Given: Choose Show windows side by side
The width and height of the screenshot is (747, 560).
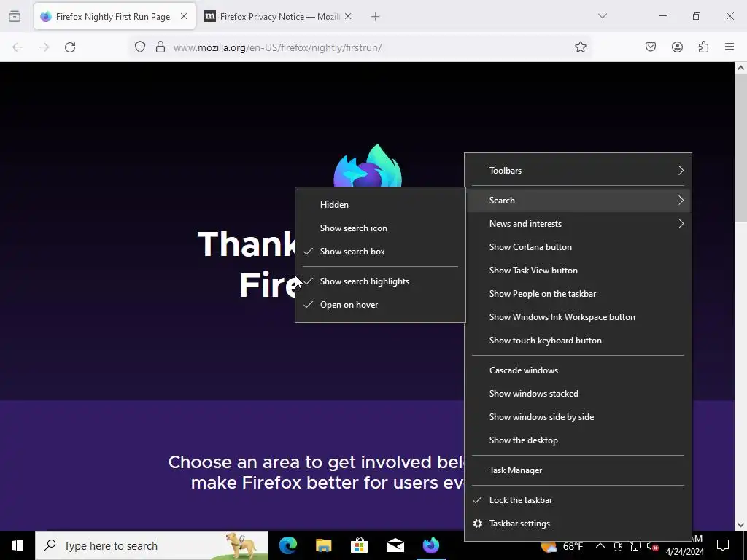Looking at the screenshot, I should (578, 417).
